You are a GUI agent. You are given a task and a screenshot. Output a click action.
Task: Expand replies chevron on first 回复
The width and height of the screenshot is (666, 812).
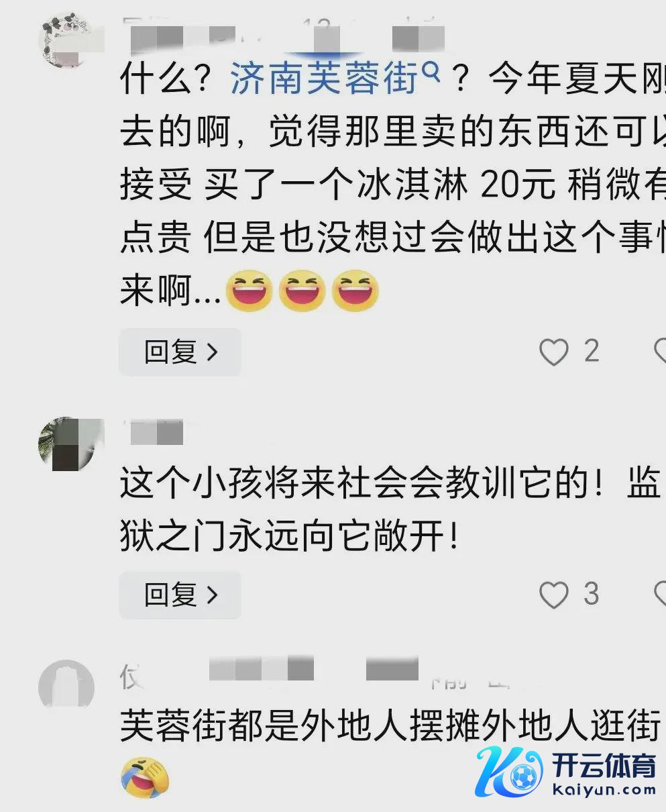point(213,352)
